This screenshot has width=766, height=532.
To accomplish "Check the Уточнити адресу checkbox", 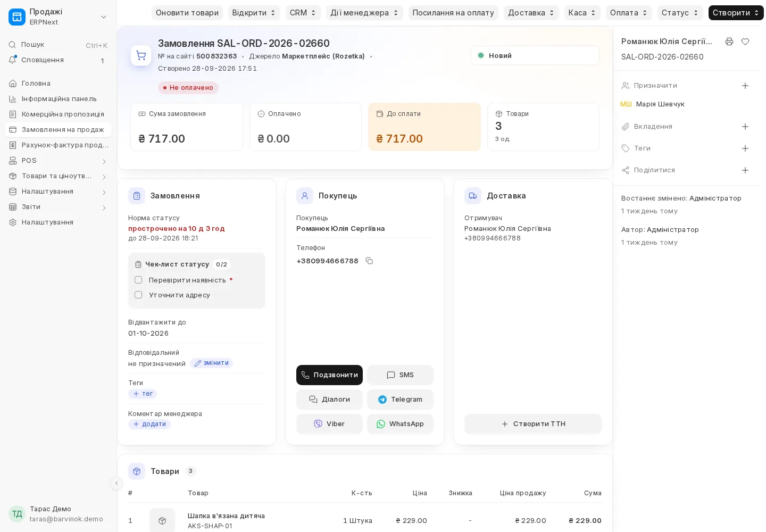I will [x=138, y=295].
